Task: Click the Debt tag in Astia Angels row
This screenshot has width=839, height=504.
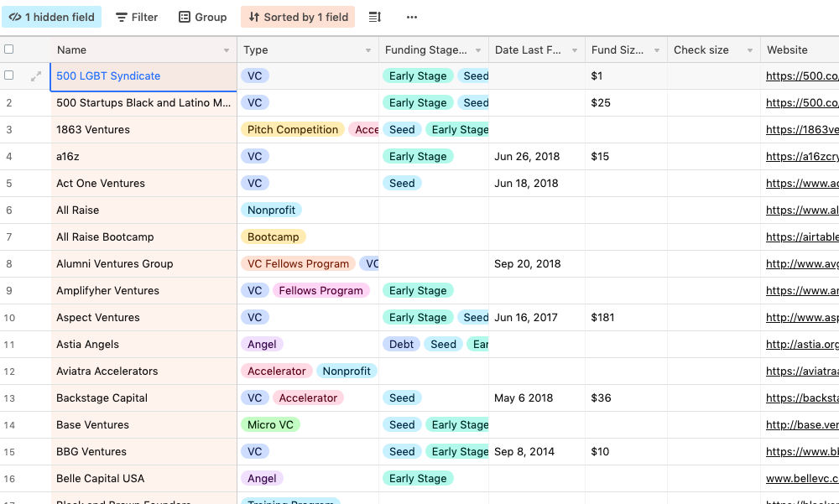Action: [401, 344]
